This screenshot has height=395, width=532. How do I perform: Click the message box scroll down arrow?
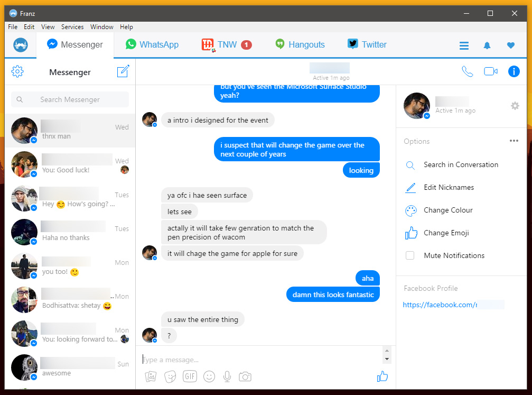tap(387, 359)
